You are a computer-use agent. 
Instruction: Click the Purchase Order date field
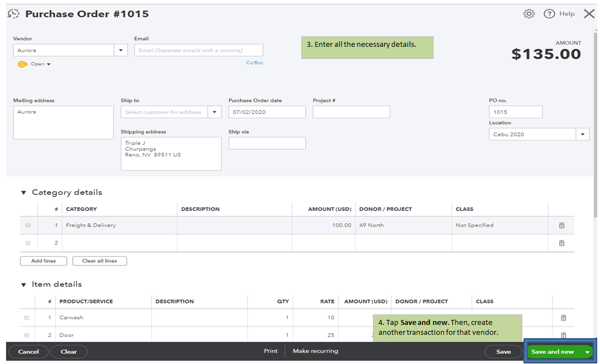coord(267,112)
